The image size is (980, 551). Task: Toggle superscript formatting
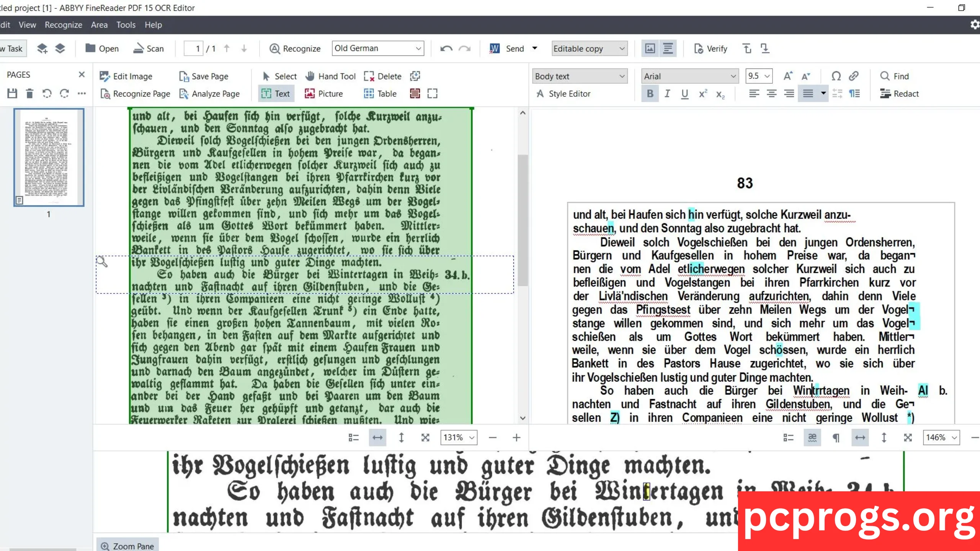(703, 94)
